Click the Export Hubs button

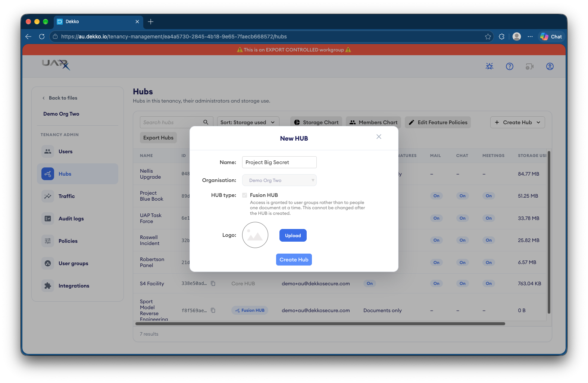pyautogui.click(x=159, y=138)
